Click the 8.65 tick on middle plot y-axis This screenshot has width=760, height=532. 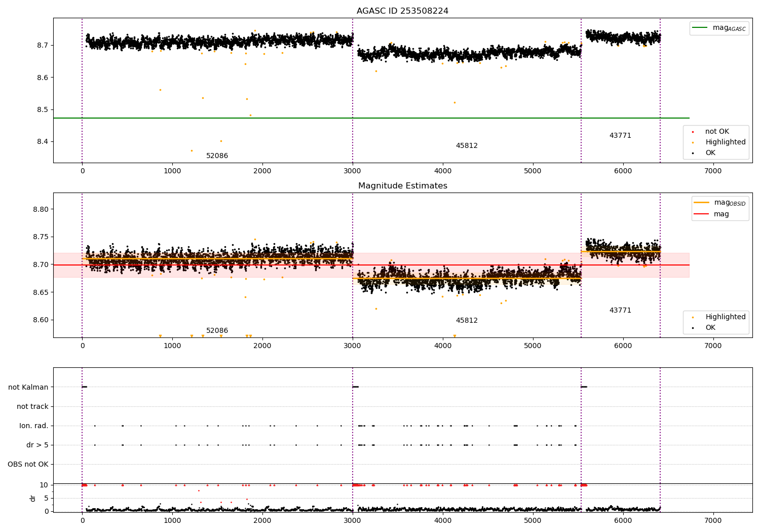coord(41,292)
